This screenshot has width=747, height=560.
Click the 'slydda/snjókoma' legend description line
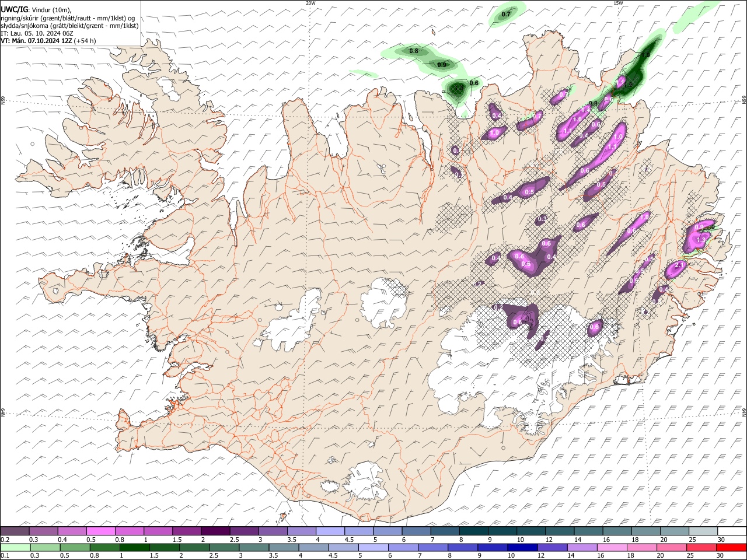pyautogui.click(x=69, y=26)
